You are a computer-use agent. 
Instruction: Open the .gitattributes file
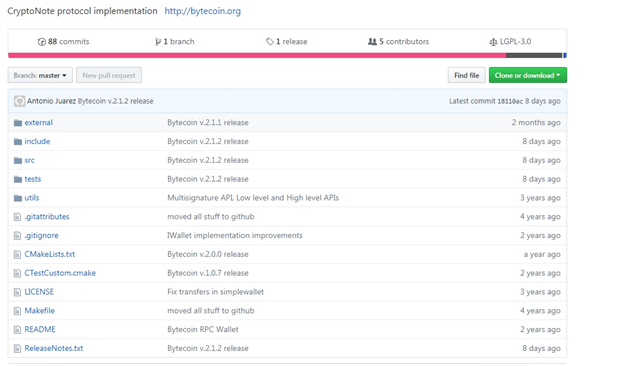tap(47, 217)
